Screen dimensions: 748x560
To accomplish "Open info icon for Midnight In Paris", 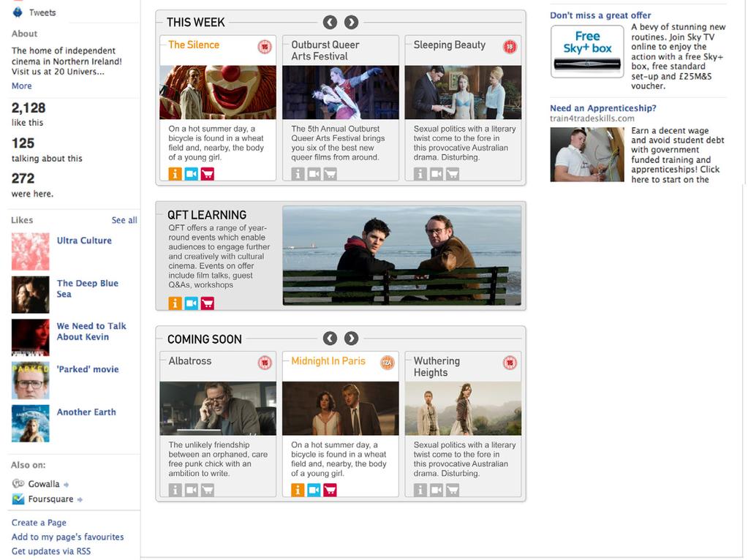I will (x=298, y=490).
